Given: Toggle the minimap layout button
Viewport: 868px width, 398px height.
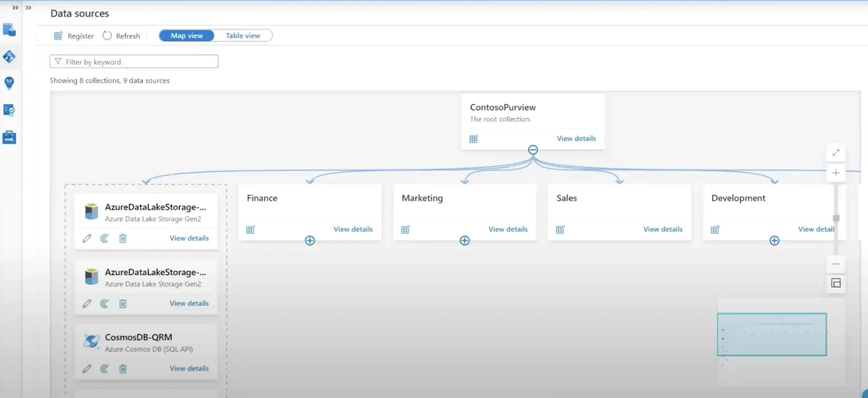Looking at the screenshot, I should [x=836, y=283].
